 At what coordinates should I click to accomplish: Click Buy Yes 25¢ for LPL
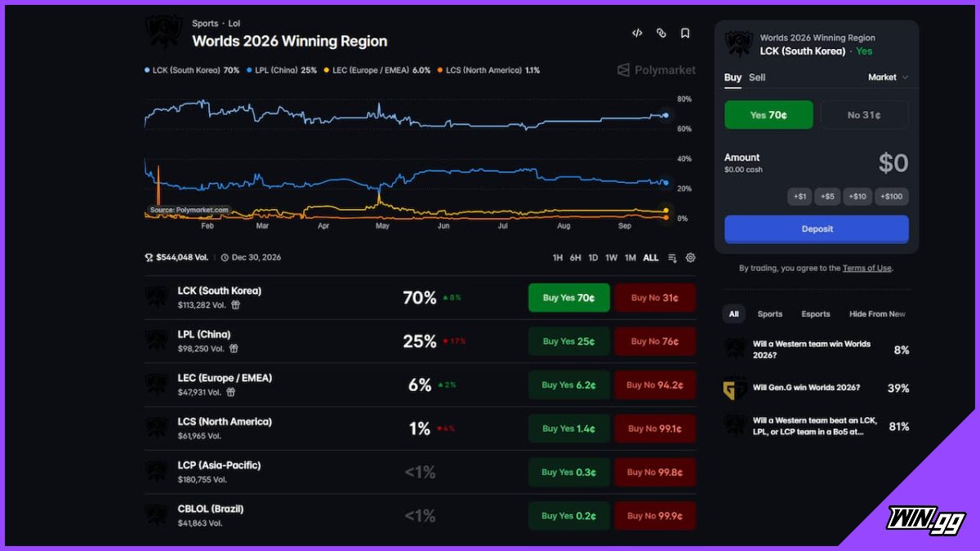[x=569, y=341]
